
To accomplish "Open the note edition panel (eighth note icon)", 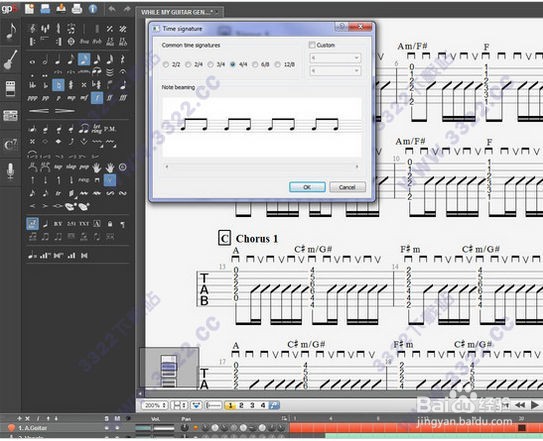I will 11,32.
